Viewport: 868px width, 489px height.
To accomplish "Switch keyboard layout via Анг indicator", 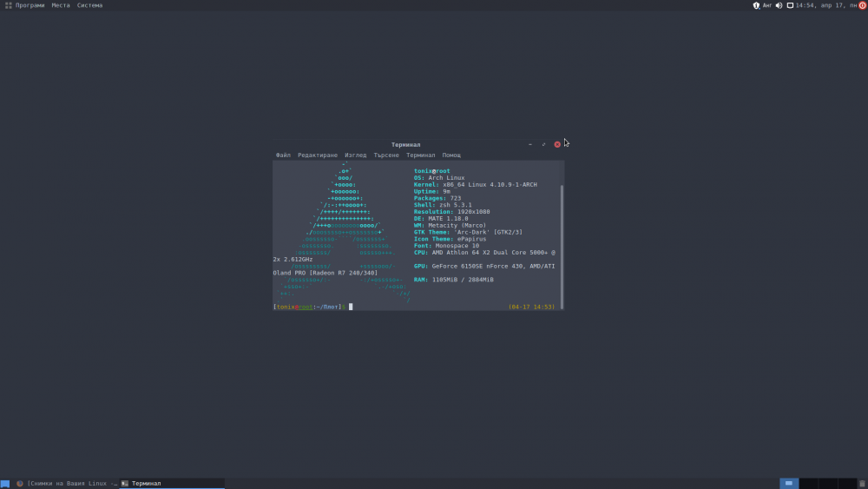I will click(767, 5).
